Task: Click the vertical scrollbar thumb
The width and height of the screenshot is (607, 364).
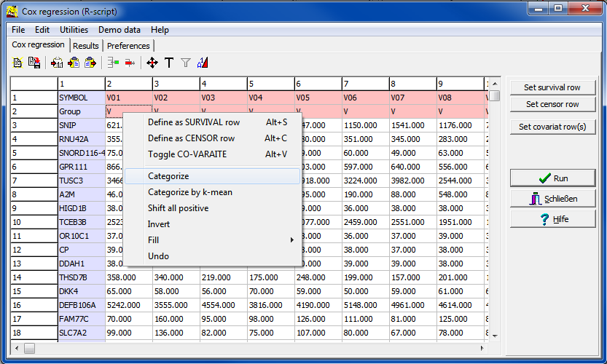Action: point(494,95)
